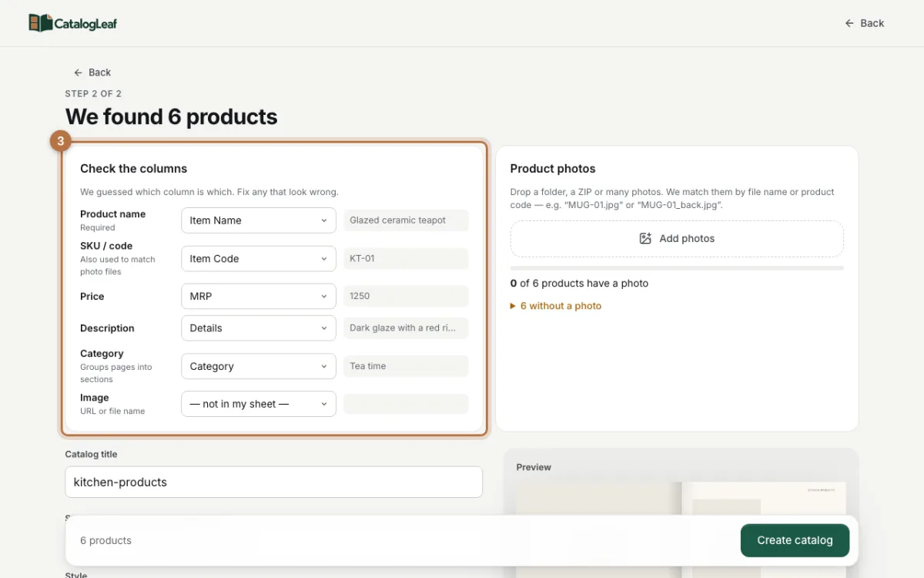Viewport: 924px width, 578px height.
Task: Click the 'Tea time' sample category value
Action: 406,366
